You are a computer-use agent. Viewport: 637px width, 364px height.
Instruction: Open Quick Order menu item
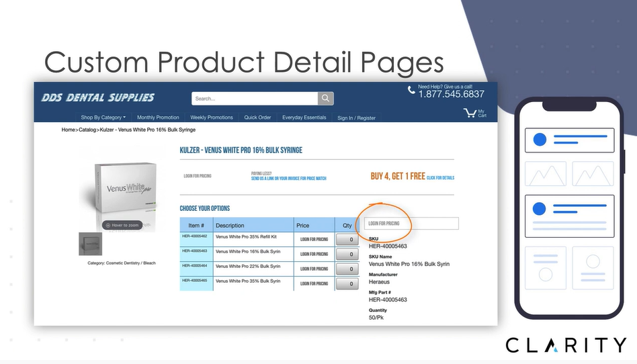click(x=257, y=118)
